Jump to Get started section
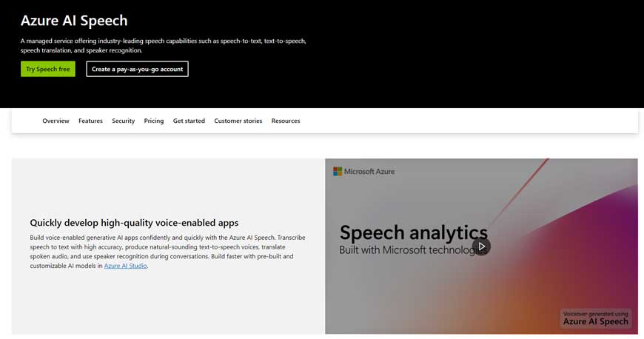Image resolution: width=644 pixels, height=339 pixels. (189, 121)
